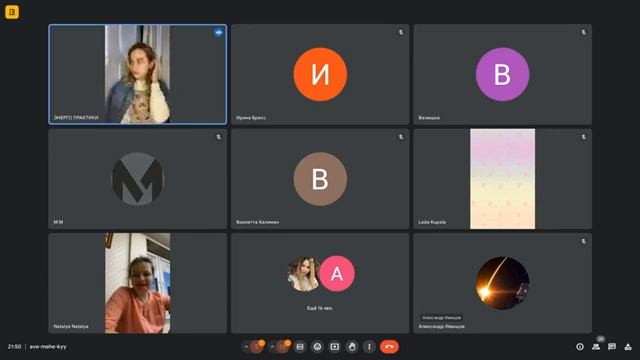Click the purple B avatar
The height and width of the screenshot is (360, 640).
point(502,74)
